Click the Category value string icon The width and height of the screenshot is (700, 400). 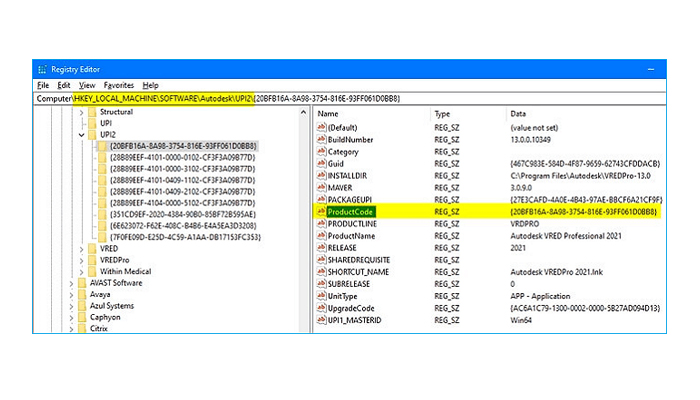pyautogui.click(x=321, y=151)
